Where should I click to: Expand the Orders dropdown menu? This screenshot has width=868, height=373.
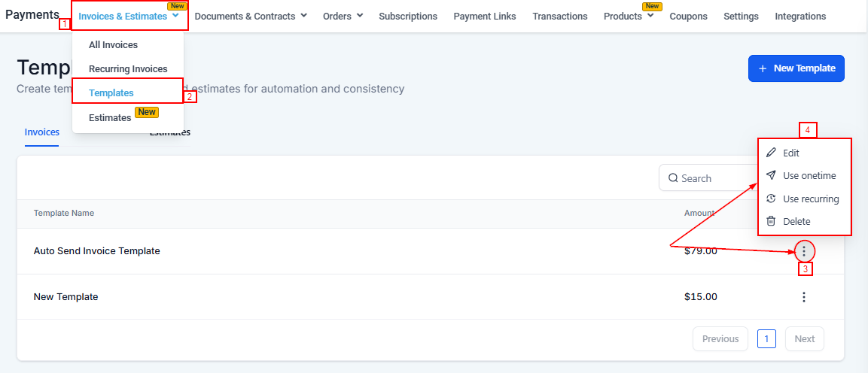[343, 16]
